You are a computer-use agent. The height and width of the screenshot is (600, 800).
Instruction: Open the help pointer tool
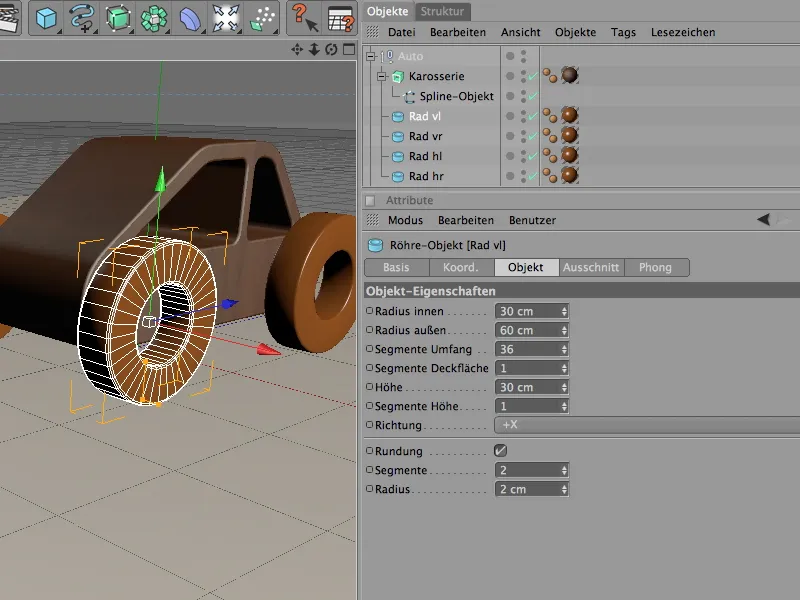tap(304, 17)
